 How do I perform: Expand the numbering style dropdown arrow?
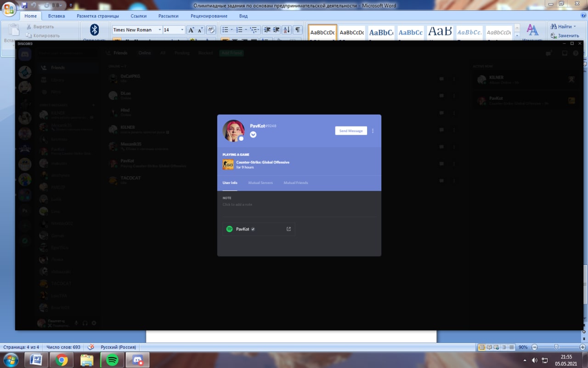[246, 30]
